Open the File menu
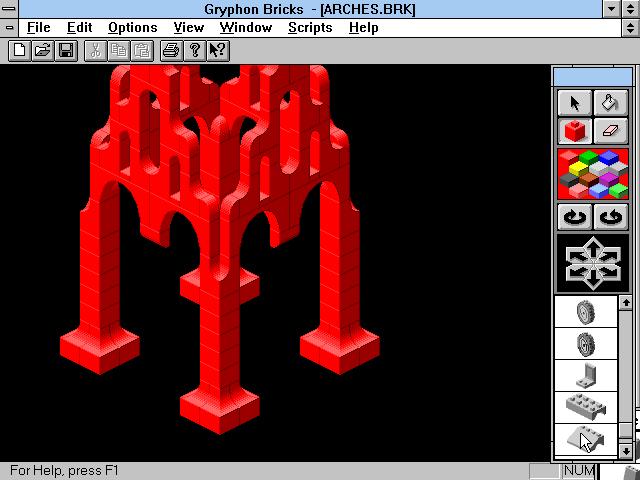Viewport: 640px width, 480px height. click(39, 28)
